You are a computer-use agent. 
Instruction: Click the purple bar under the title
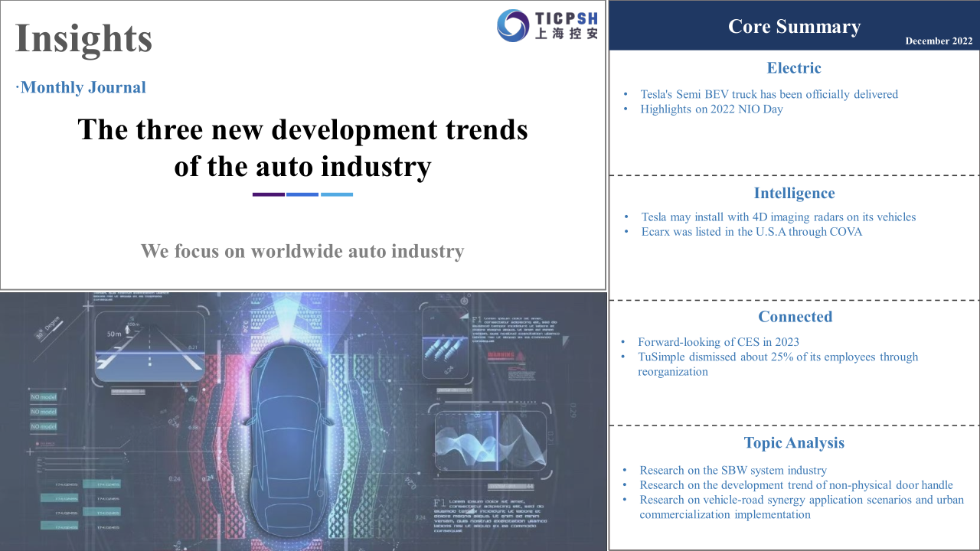(269, 194)
